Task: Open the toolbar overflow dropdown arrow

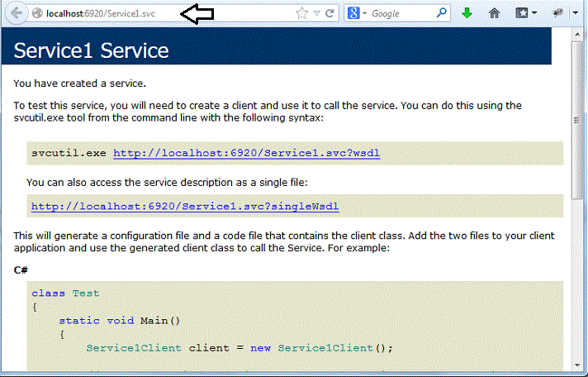Action: pos(576,13)
